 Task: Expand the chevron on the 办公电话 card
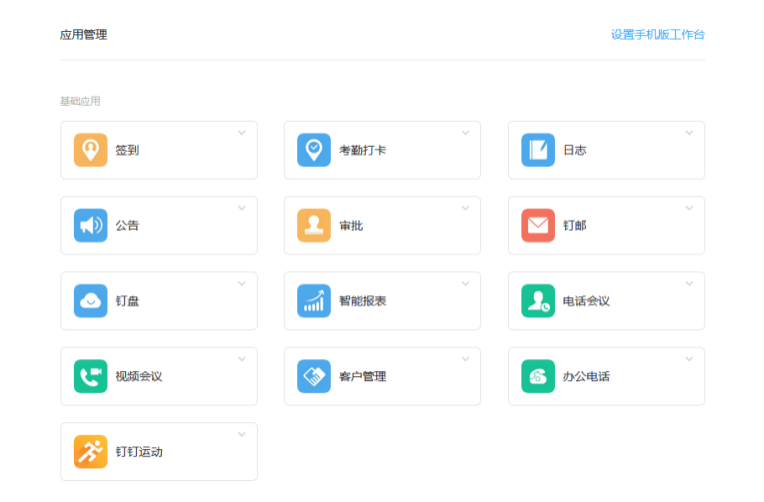point(689,359)
